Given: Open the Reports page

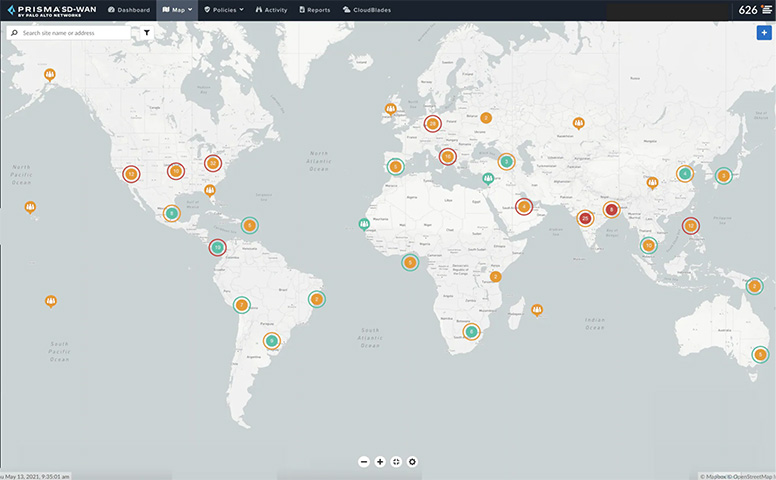Looking at the screenshot, I should (314, 10).
